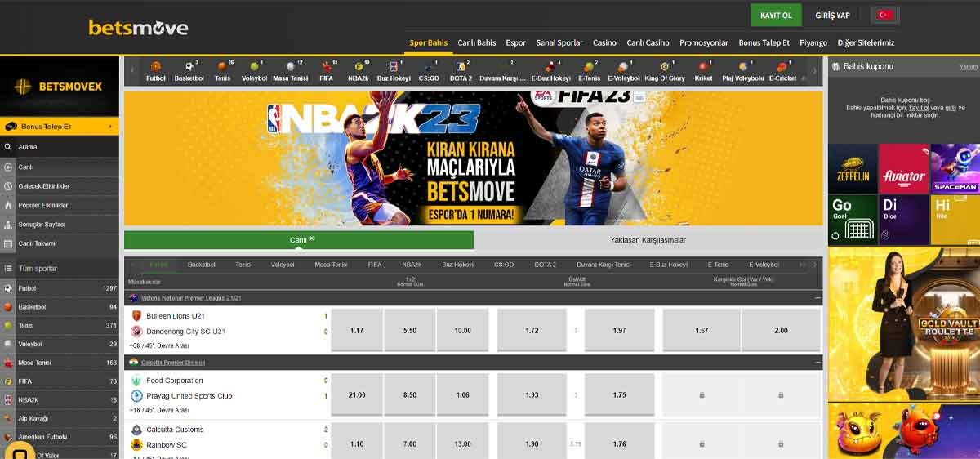The height and width of the screenshot is (459, 980).
Task: Open E-Voleybol icon in the sports strip
Action: pos(624,71)
